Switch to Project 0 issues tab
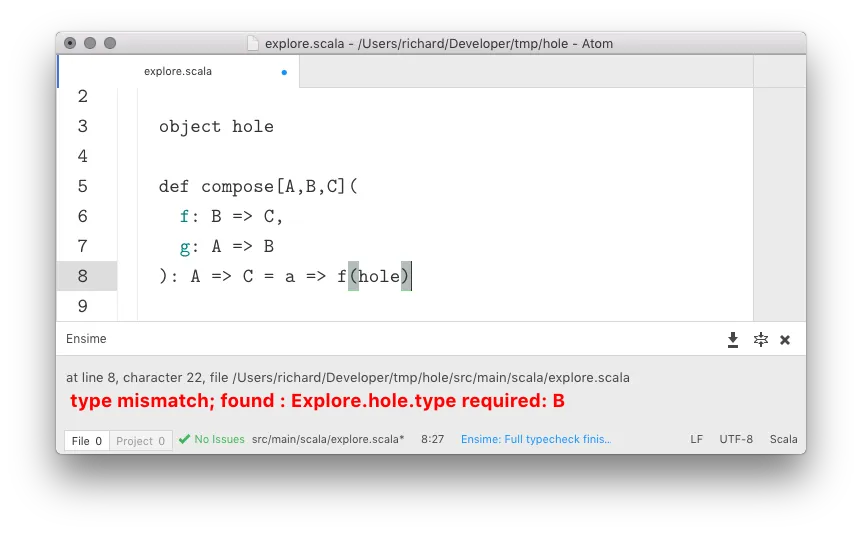The height and width of the screenshot is (534, 862). [141, 441]
